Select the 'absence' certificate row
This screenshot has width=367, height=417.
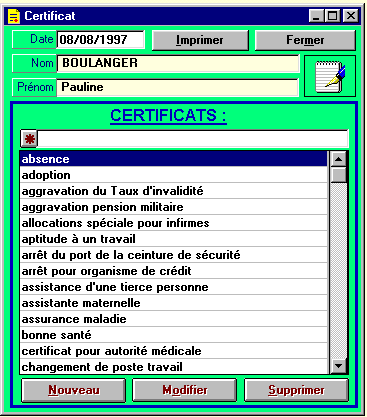click(x=174, y=159)
